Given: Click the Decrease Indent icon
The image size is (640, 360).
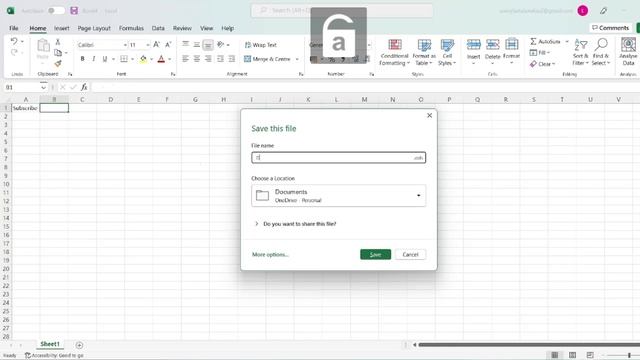Looking at the screenshot, I should tap(220, 59).
